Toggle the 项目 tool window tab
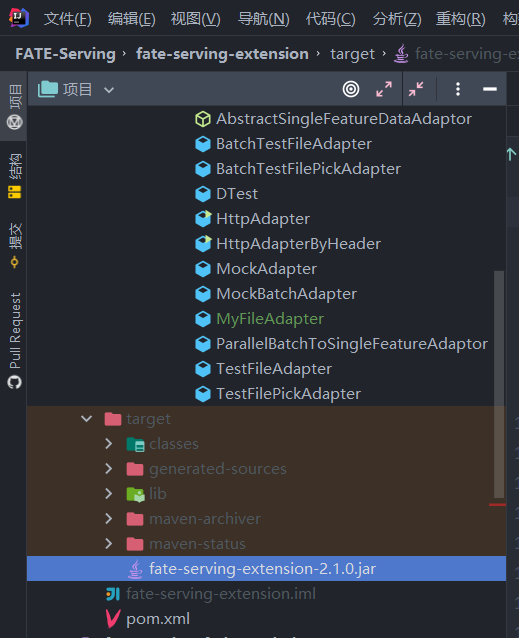Screen dimensions: 519x638 15,107
